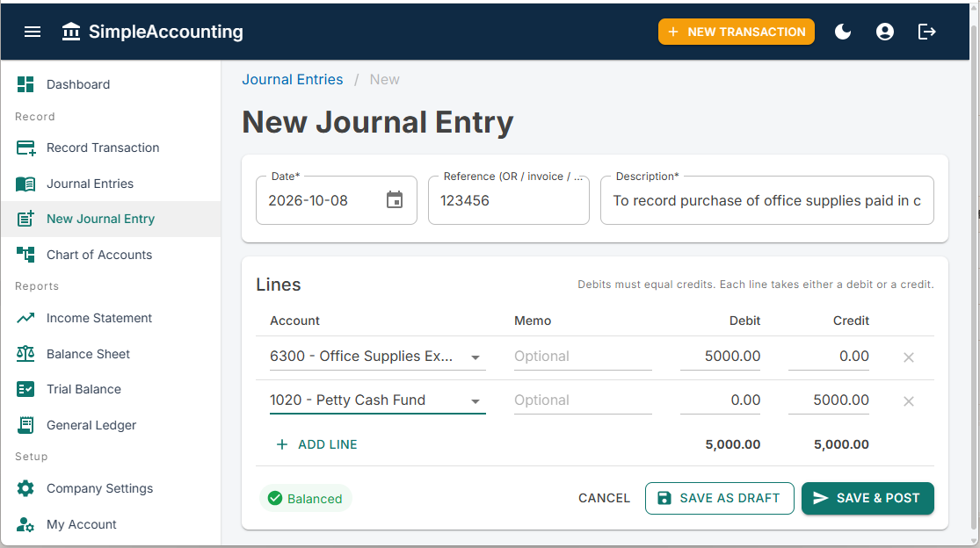Viewport: 980px width, 548px height.
Task: Remove the Petty Cash Fund line
Action: point(909,401)
